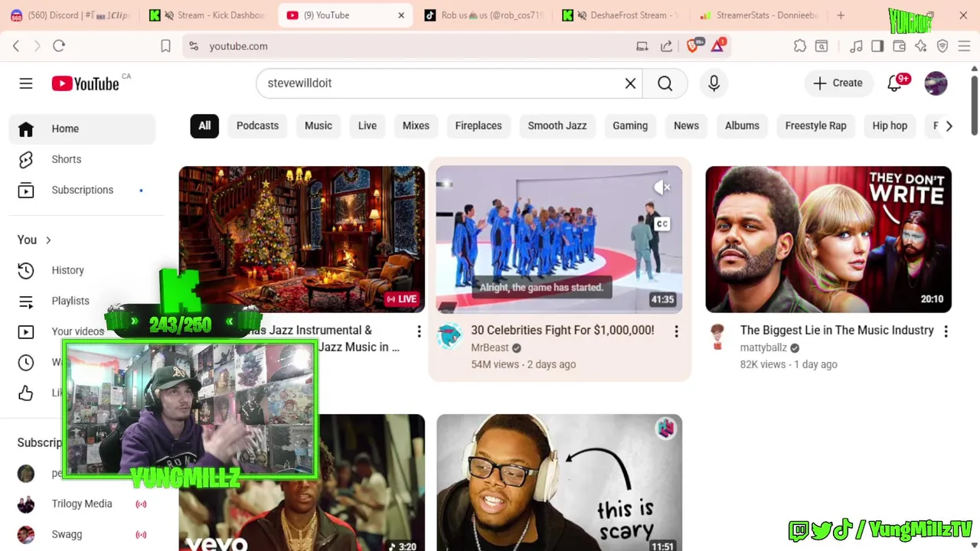Screen dimensions: 980x551
Task: Select the Music filter chip
Action: pos(318,126)
